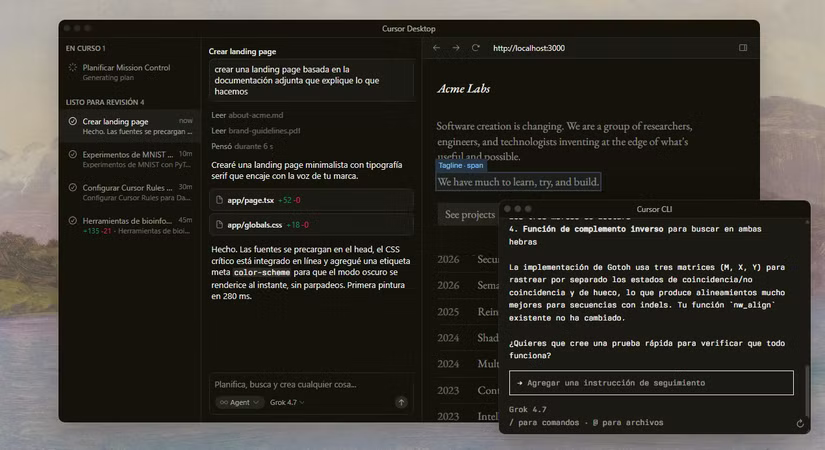This screenshot has width=825, height=450.
Task: Reload the localhost preview page
Action: click(x=476, y=48)
